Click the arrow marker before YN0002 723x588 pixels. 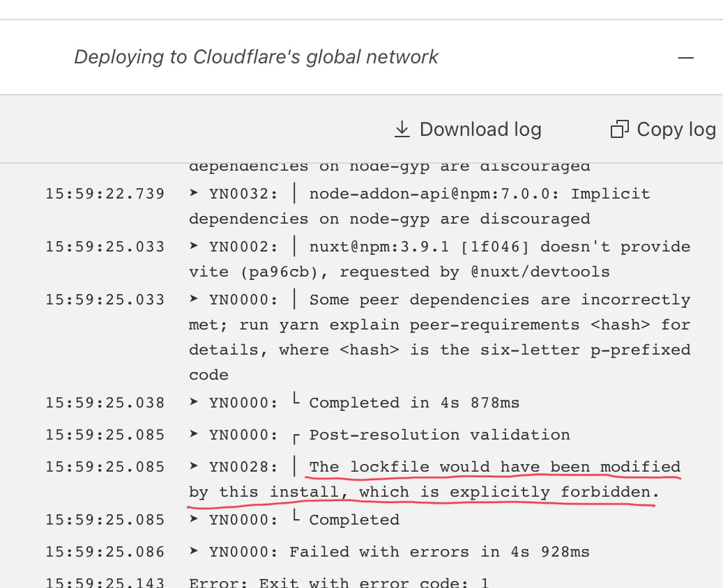[194, 246]
